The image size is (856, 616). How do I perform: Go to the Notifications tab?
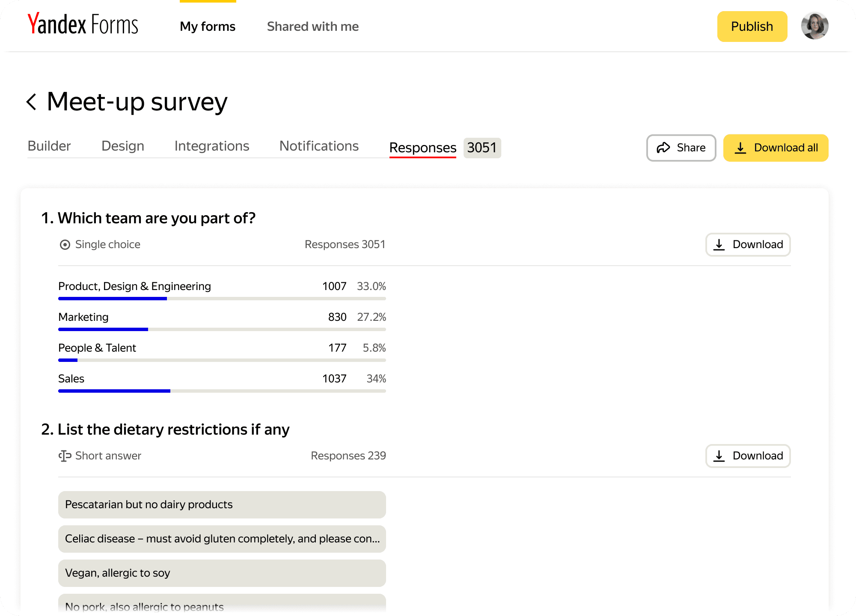pyautogui.click(x=319, y=146)
